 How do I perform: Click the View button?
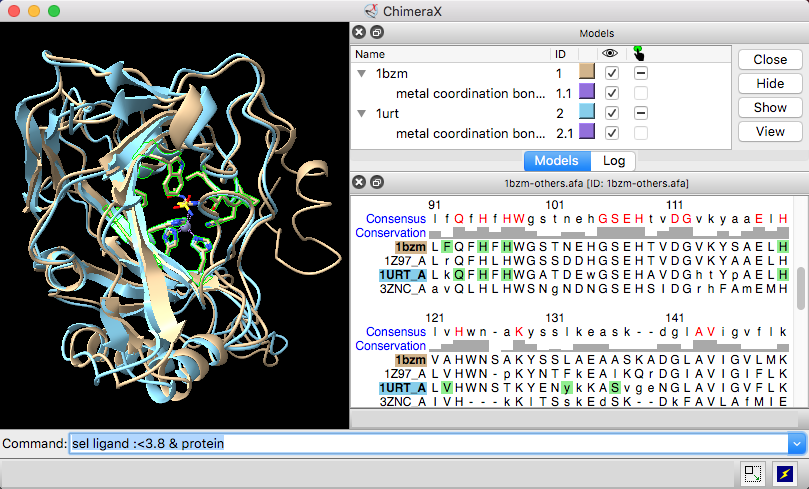click(x=770, y=132)
